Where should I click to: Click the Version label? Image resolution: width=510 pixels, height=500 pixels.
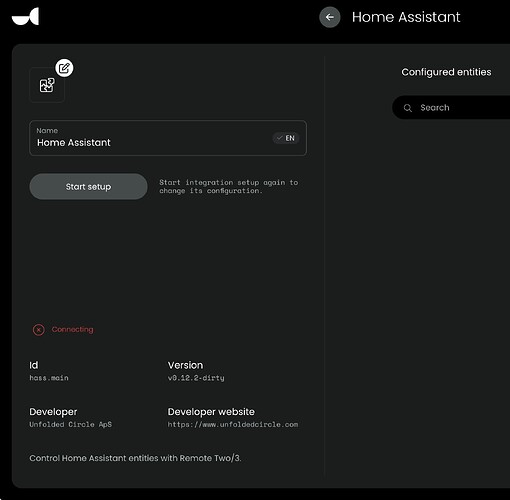click(185, 365)
